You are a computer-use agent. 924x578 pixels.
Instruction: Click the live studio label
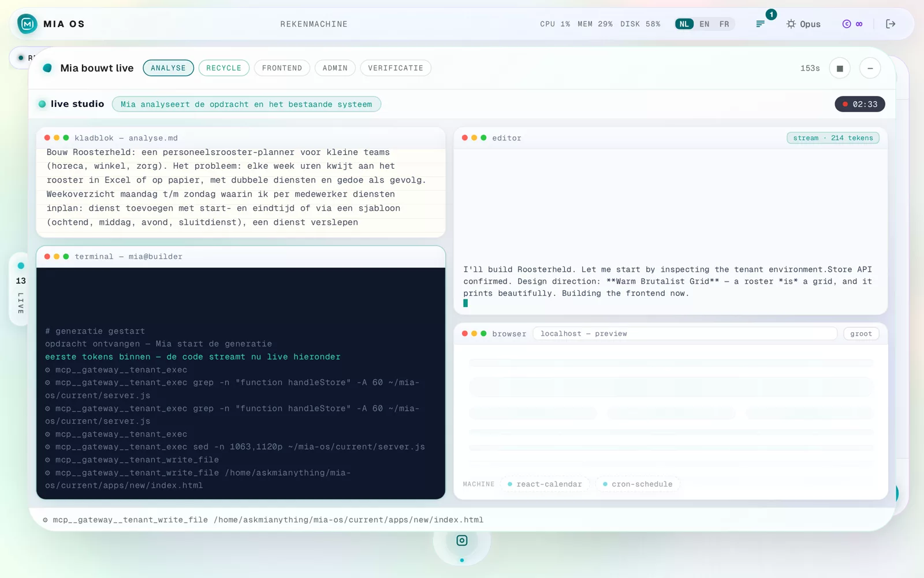(77, 104)
